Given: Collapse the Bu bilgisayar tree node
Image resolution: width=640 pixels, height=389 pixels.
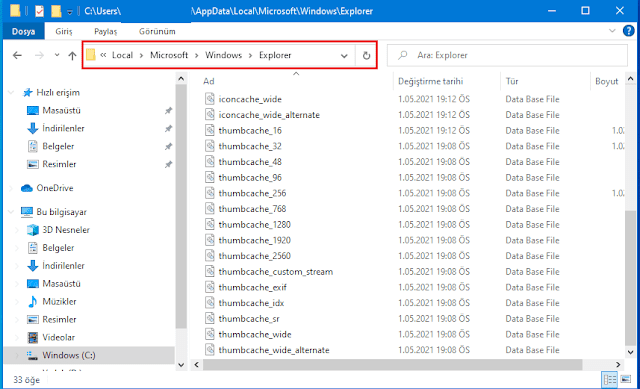Looking at the screenshot, I should click(11, 212).
